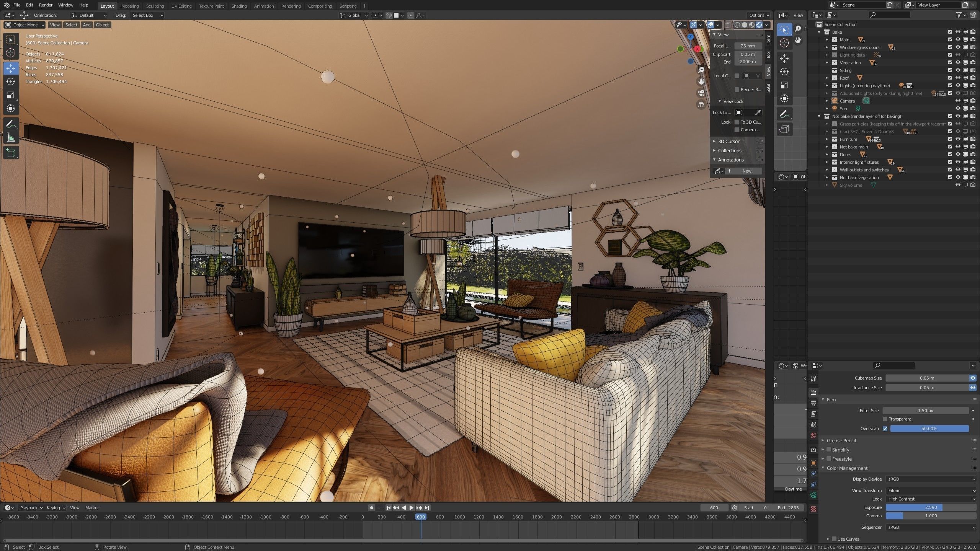
Task: Enable the Freestyle checkbox
Action: tap(829, 459)
